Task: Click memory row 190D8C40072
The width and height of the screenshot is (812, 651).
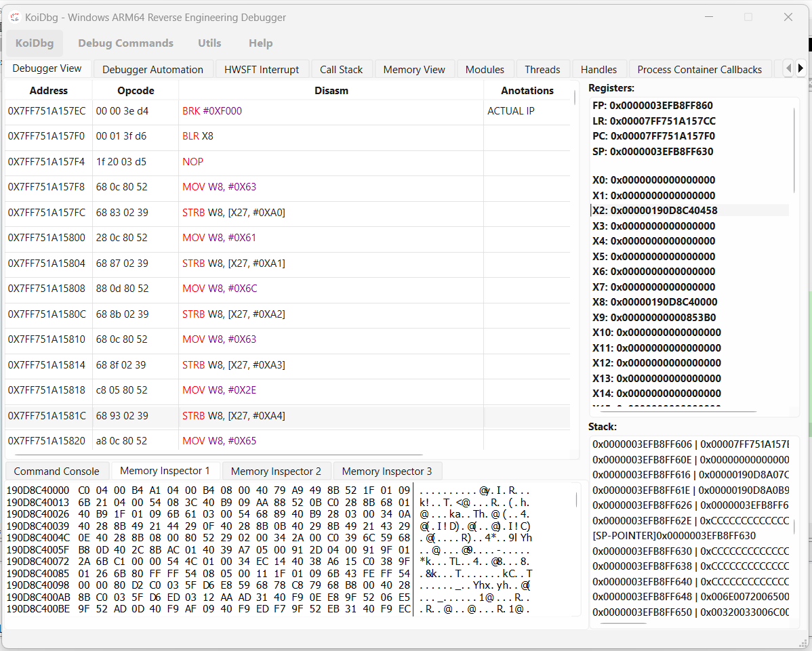Action: (269, 562)
